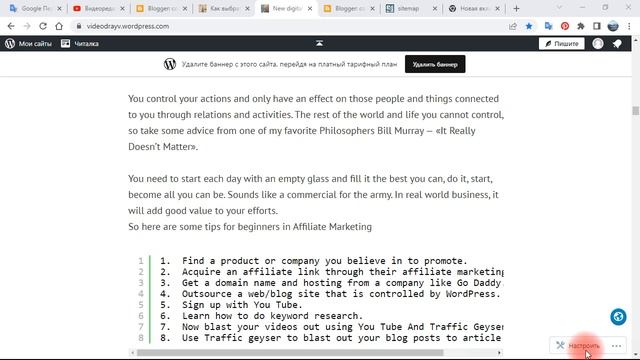
Task: Open the WordPress user avatar
Action: click(x=598, y=44)
